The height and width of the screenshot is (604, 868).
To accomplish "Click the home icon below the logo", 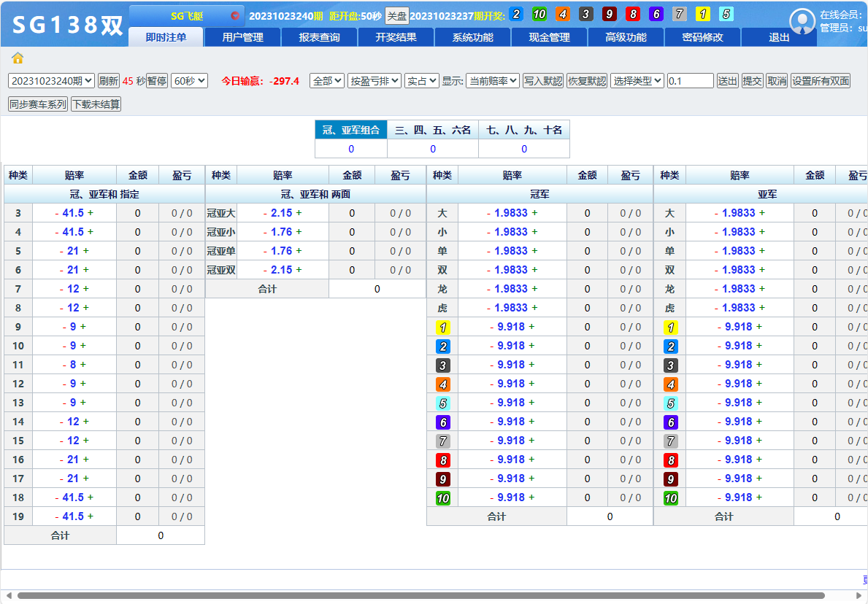I will pos(18,58).
